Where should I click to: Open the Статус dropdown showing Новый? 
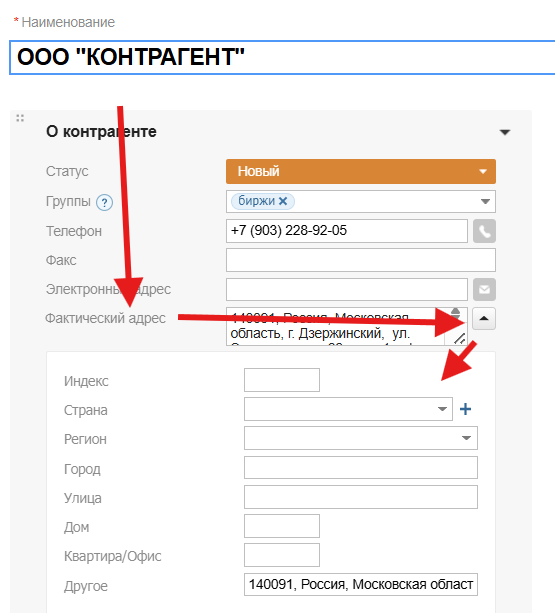coord(361,171)
